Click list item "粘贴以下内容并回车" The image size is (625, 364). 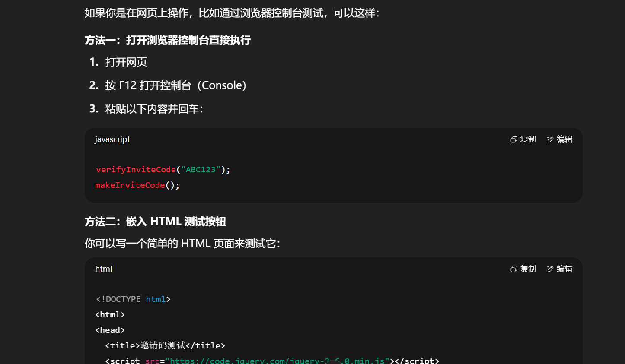tap(154, 109)
